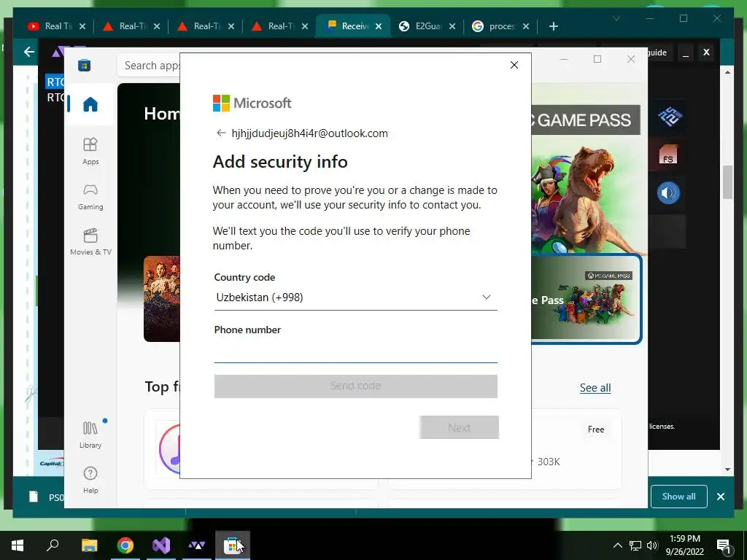Open the notification center

pos(724,545)
